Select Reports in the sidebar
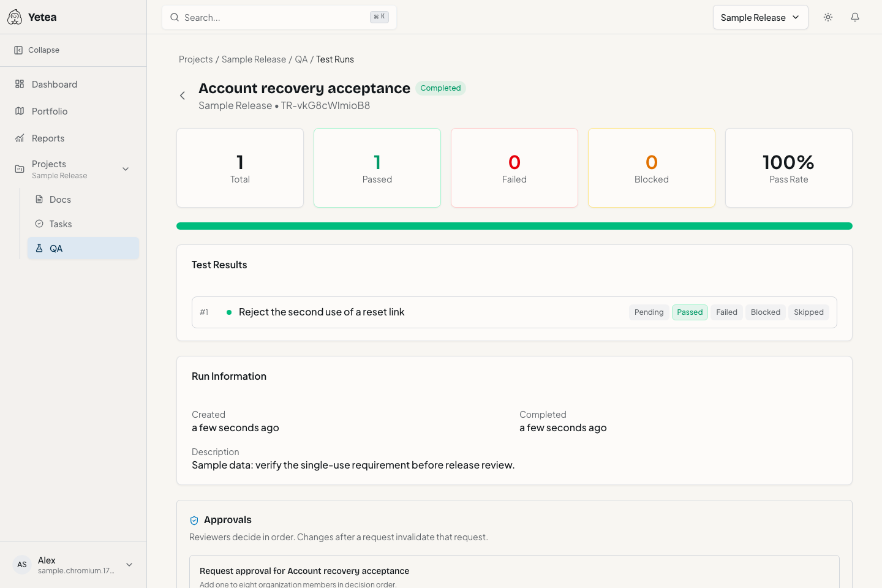The width and height of the screenshot is (882, 588). (73, 138)
